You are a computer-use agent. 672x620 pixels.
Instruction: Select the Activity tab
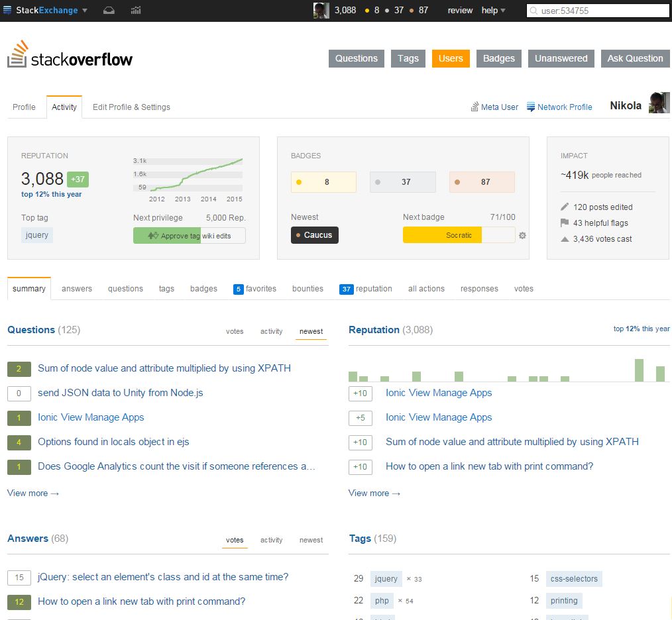pyautogui.click(x=64, y=107)
